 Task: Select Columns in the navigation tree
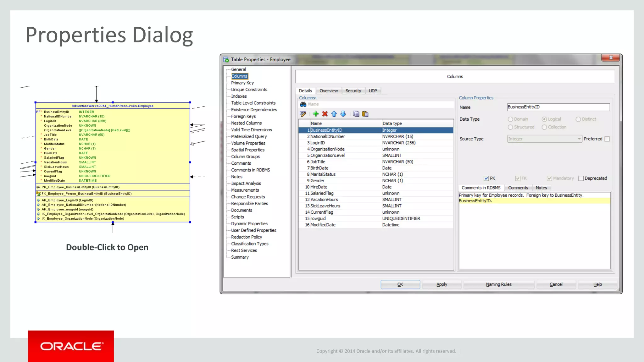click(x=240, y=76)
